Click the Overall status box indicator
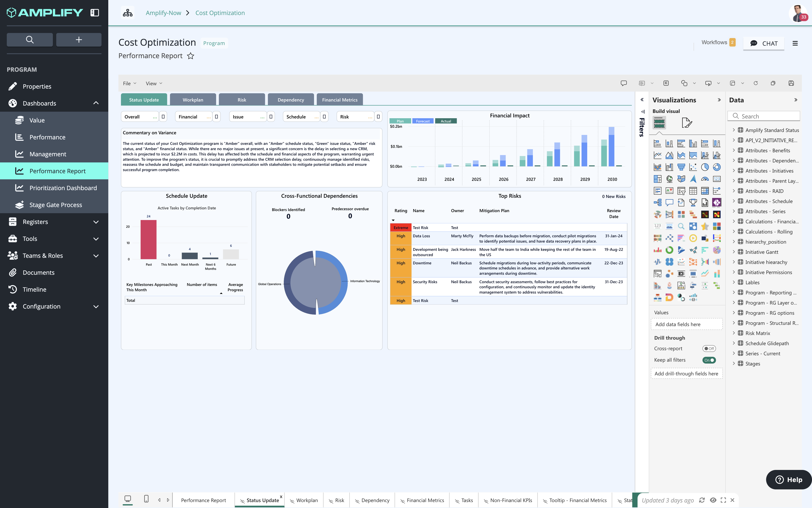 coord(163,117)
